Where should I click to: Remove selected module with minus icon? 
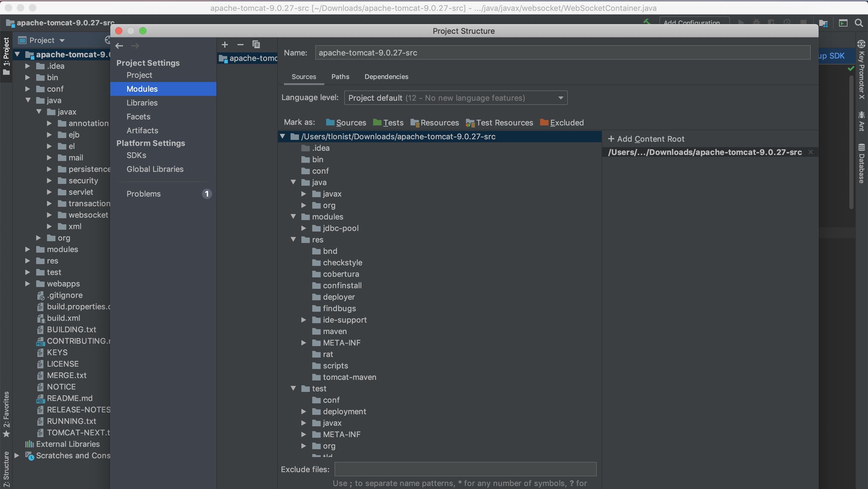(x=240, y=45)
